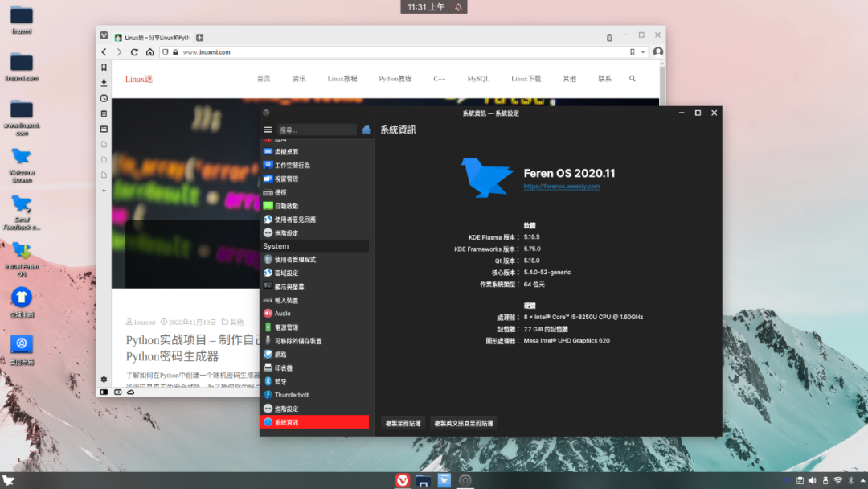Image resolution: width=868 pixels, height=489 pixels.
Task: Toggle the browser side panel
Action: coord(104,392)
